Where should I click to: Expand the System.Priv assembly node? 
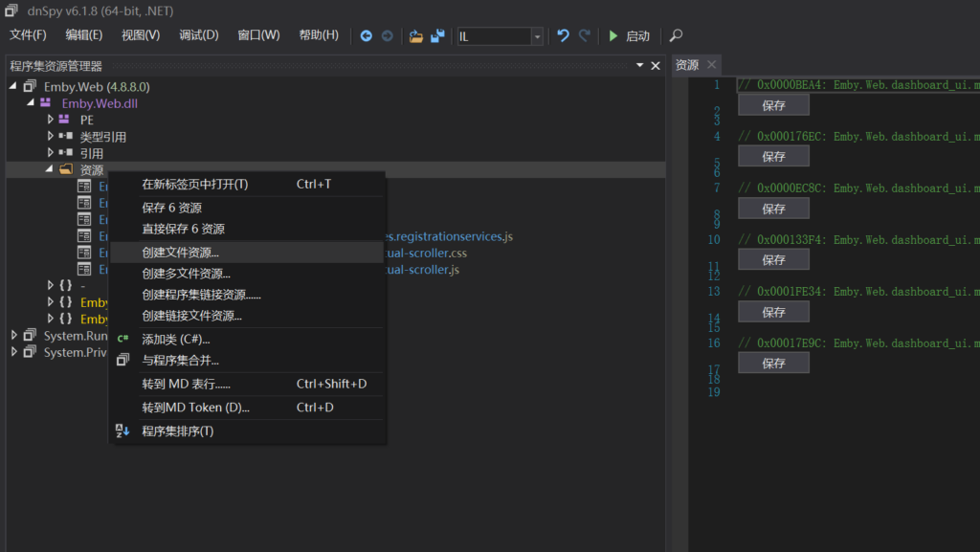coord(13,352)
